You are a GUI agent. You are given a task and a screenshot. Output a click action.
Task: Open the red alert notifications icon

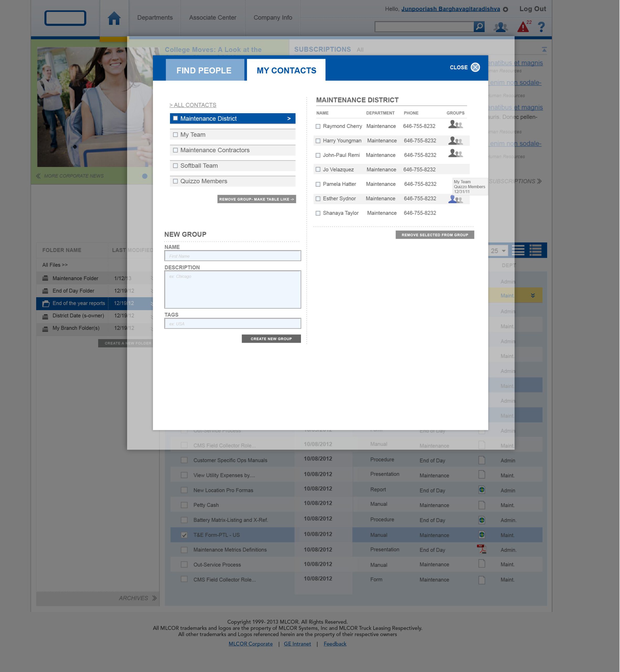pyautogui.click(x=523, y=27)
